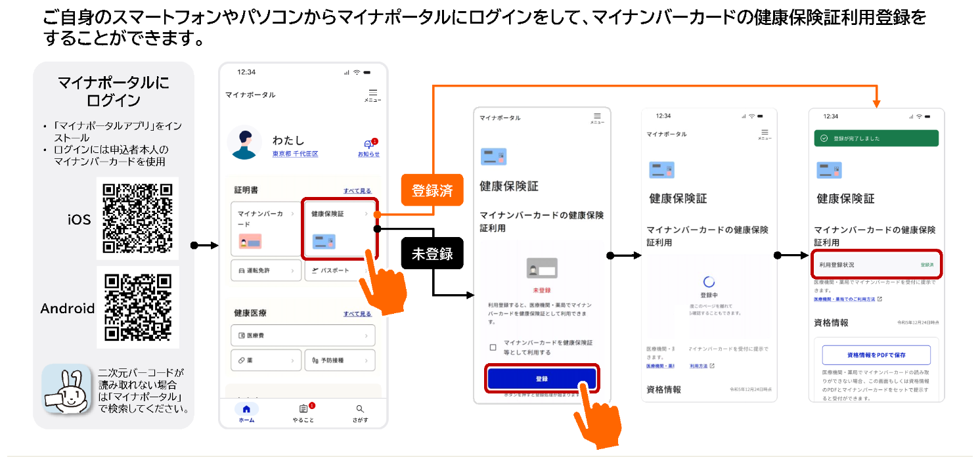Click the 東京都 千代田区 location link
The width and height of the screenshot is (980, 457).
click(296, 154)
